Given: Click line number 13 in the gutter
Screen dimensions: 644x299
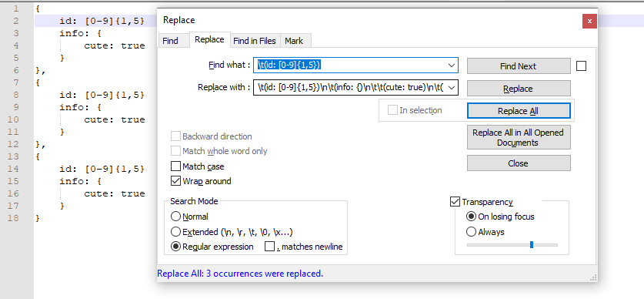Looking at the screenshot, I should click(13, 156).
